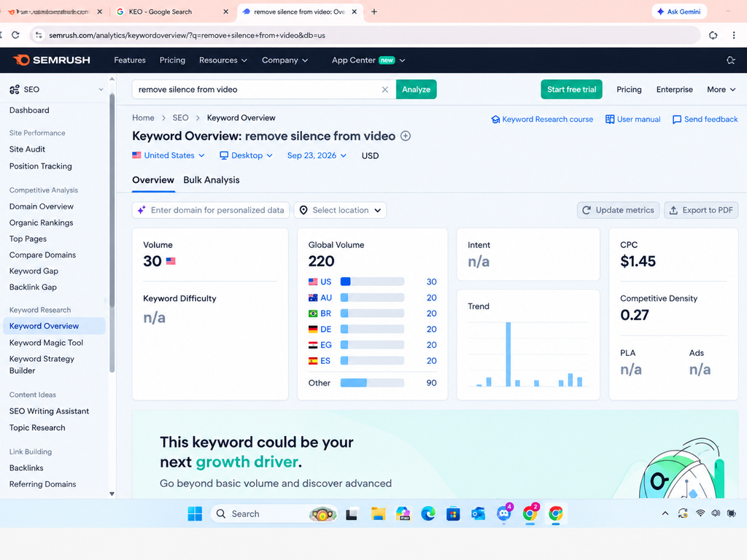Click the Analyze button
This screenshot has height=560, width=747.
[x=416, y=90]
